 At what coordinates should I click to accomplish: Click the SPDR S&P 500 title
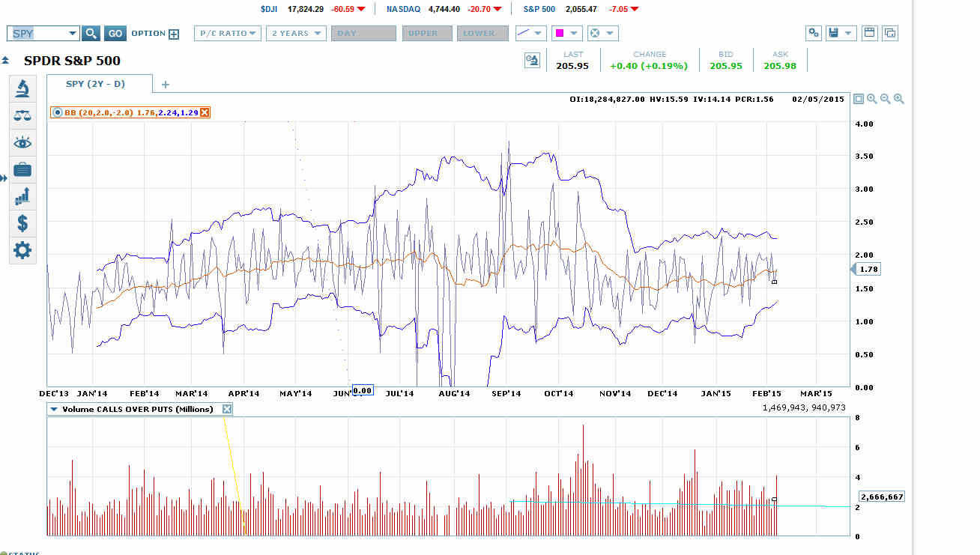point(72,61)
